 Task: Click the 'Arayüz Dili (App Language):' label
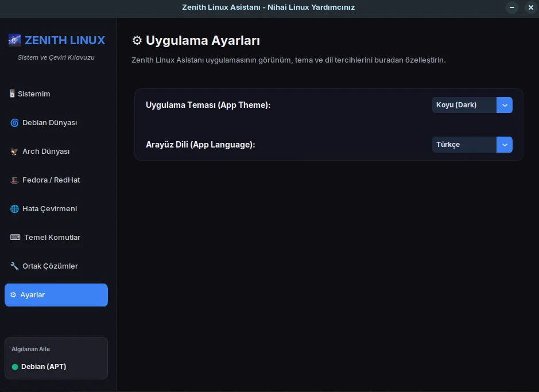[x=200, y=145]
